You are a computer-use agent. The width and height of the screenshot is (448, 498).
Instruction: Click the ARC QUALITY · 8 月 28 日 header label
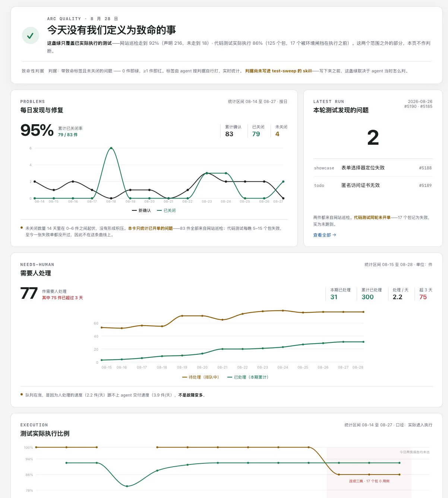click(83, 19)
